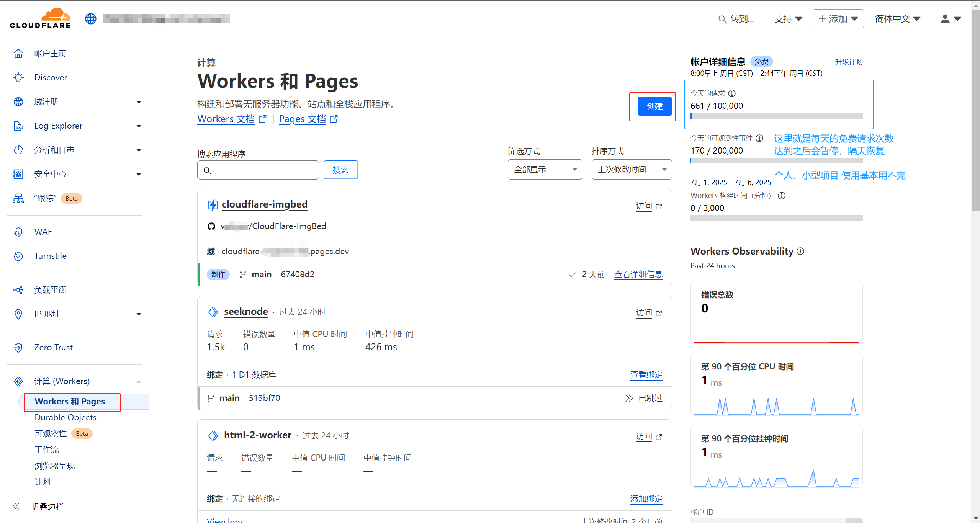The image size is (980, 523).
Task: Select Durable Objects in the sidebar
Action: point(65,417)
